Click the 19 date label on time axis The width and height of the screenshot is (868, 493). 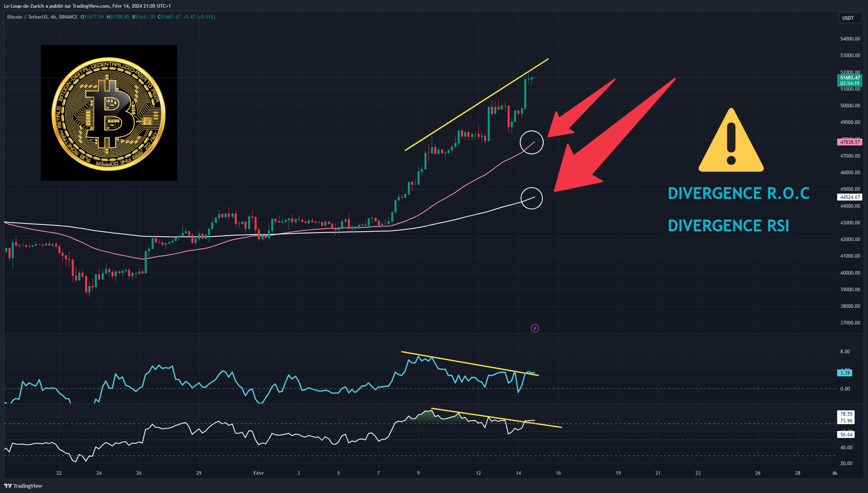618,473
